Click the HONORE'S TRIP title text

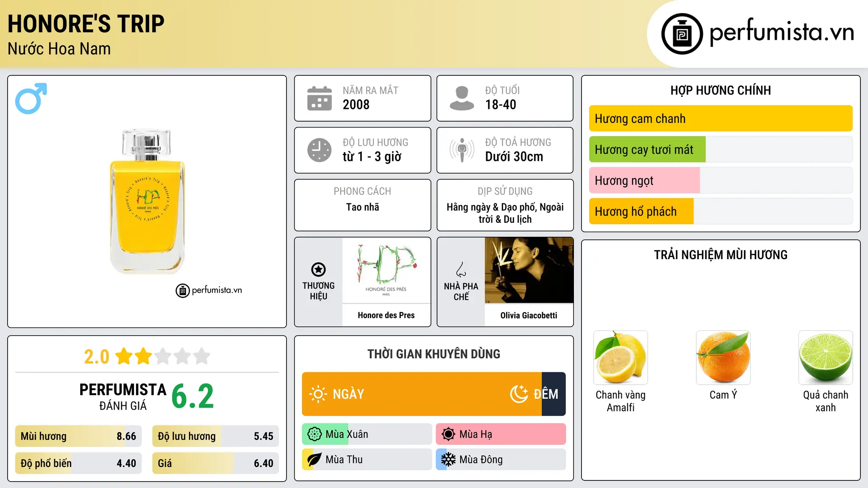point(86,24)
